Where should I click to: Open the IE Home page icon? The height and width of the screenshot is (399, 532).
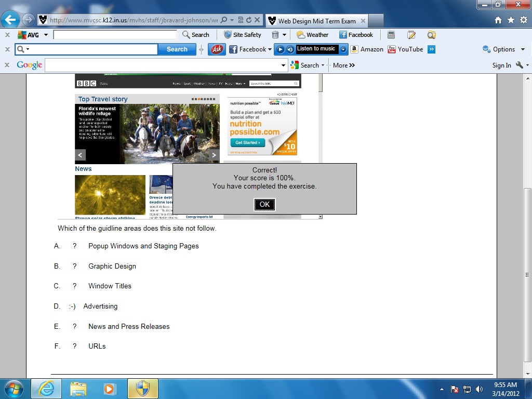498,20
